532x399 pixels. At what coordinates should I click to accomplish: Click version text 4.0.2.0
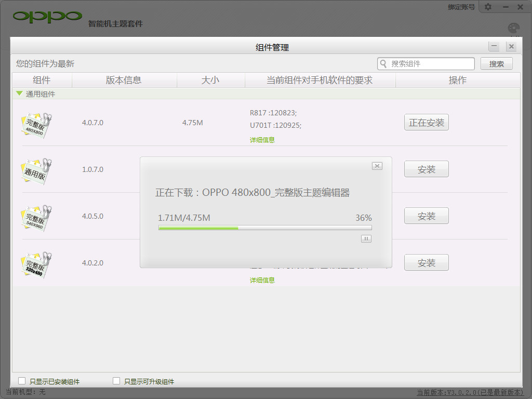[92, 263]
